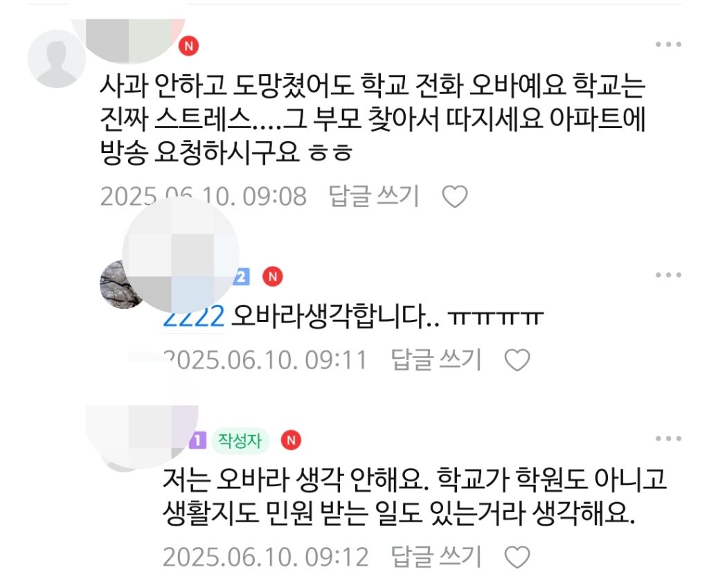Open more options for the 2222 reply
This screenshot has width=709, height=588.
668,275
